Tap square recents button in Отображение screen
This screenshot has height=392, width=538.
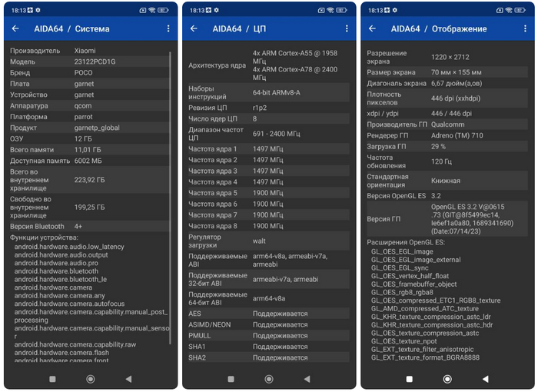pos(410,379)
